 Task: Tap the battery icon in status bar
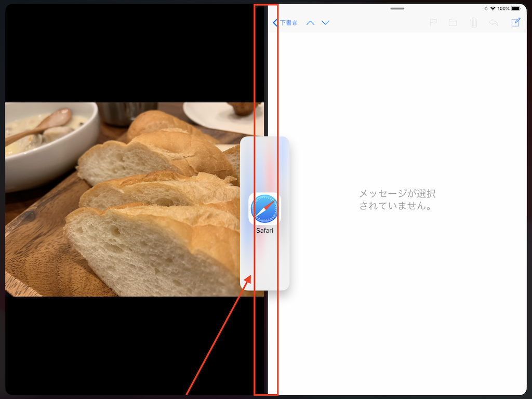click(x=517, y=9)
